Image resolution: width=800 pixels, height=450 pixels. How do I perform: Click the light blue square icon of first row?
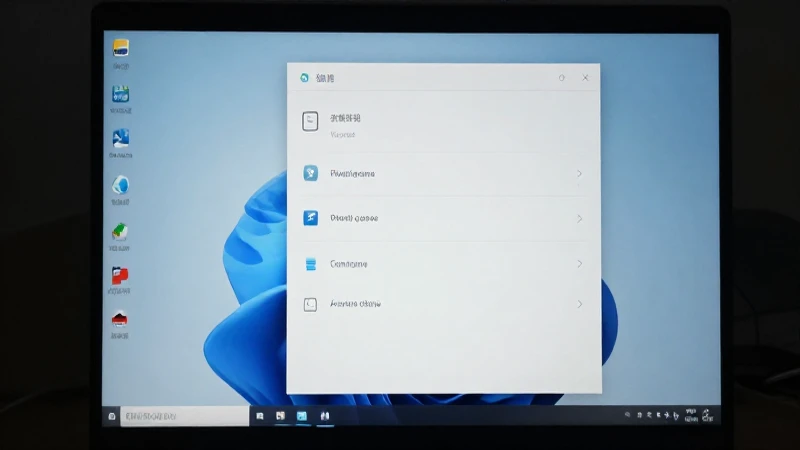click(310, 173)
